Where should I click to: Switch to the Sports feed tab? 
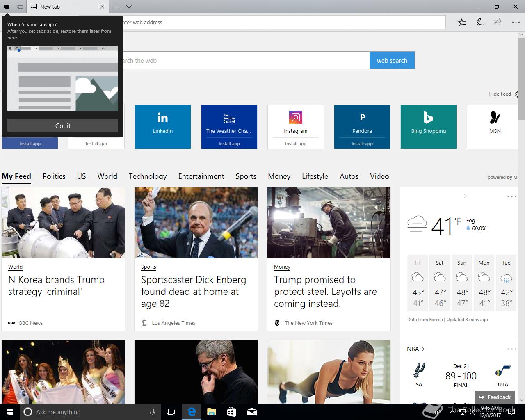(x=246, y=176)
